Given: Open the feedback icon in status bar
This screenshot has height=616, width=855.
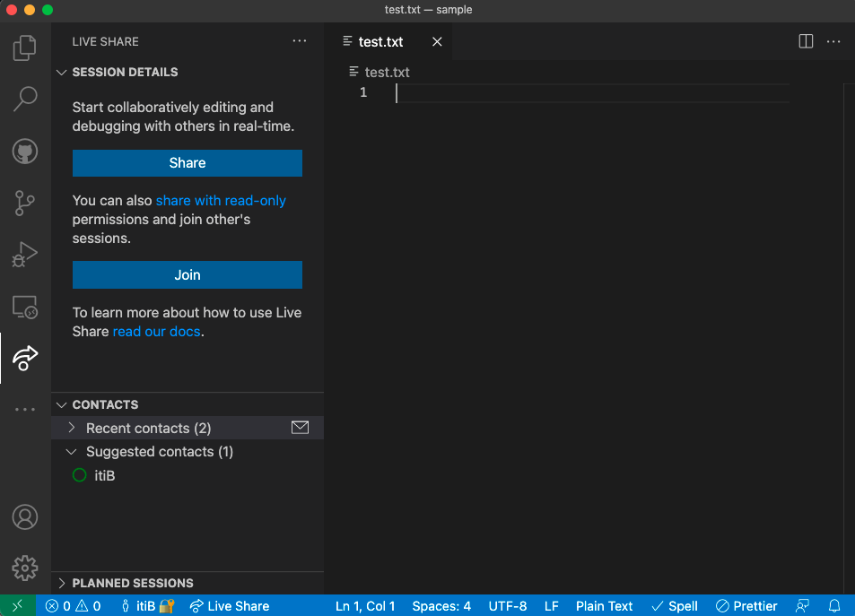Looking at the screenshot, I should [x=802, y=605].
